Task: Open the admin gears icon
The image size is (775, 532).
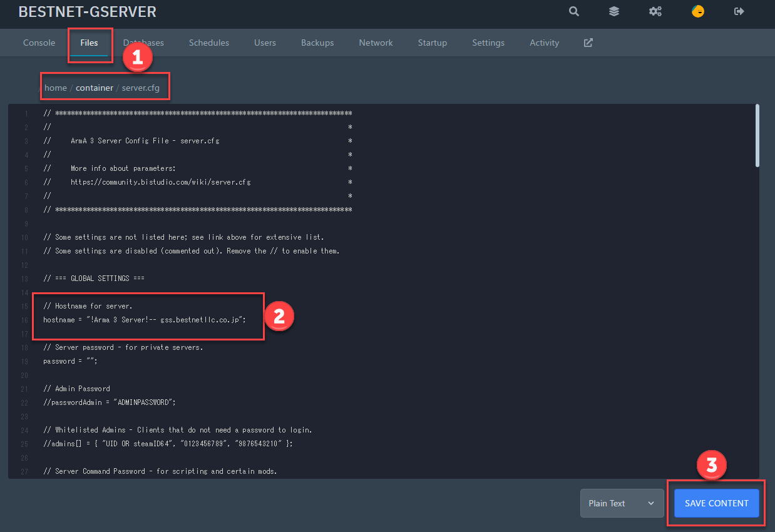Action: [x=655, y=11]
